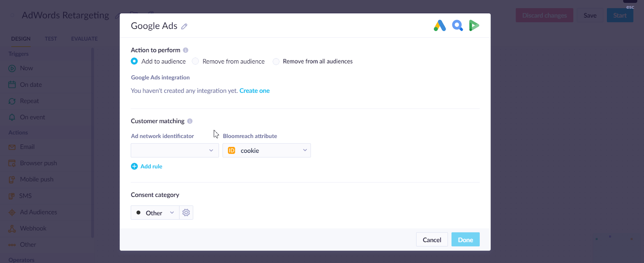The width and height of the screenshot is (644, 263).
Task: Select the Mobile push action icon
Action: point(12,180)
